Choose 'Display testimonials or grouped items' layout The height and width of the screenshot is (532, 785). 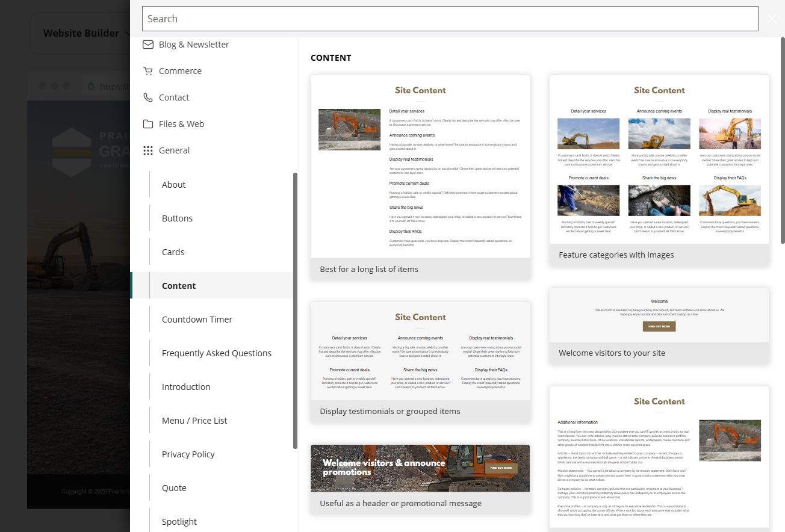click(420, 362)
